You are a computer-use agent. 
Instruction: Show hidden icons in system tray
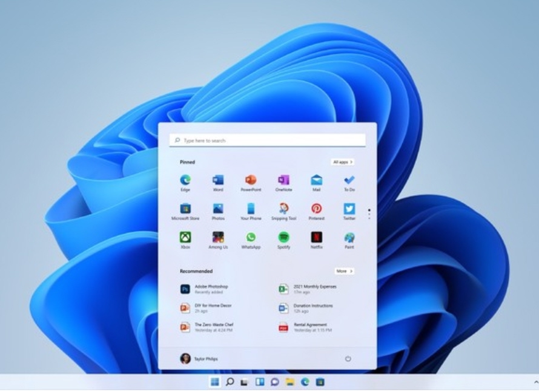pos(535,382)
